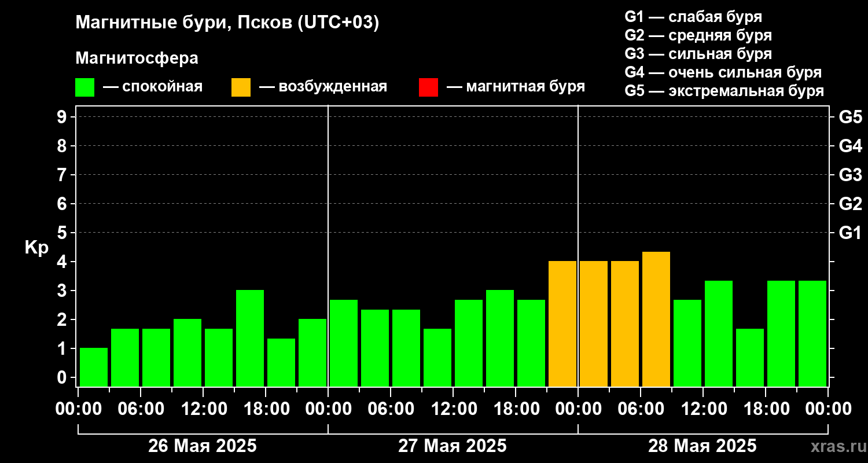Image resolution: width=868 pixels, height=463 pixels.
Task: Click the 'G2 — средняя буря' legend line
Action: [x=698, y=35]
